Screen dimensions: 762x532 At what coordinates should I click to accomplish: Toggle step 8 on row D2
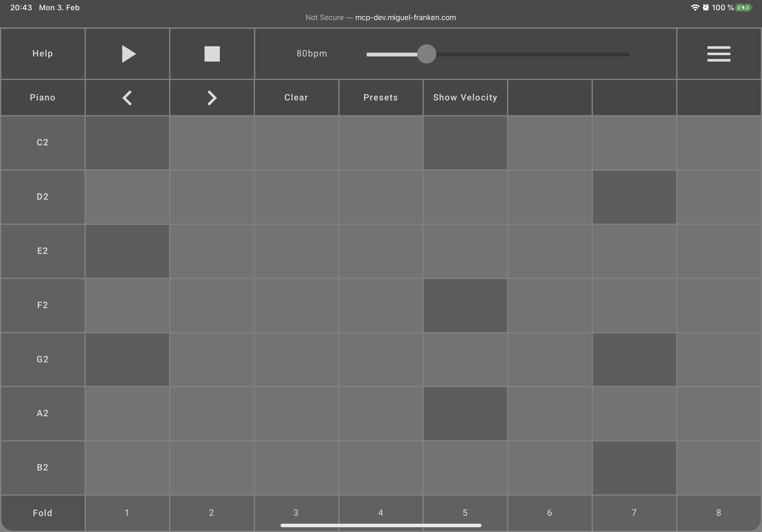719,196
